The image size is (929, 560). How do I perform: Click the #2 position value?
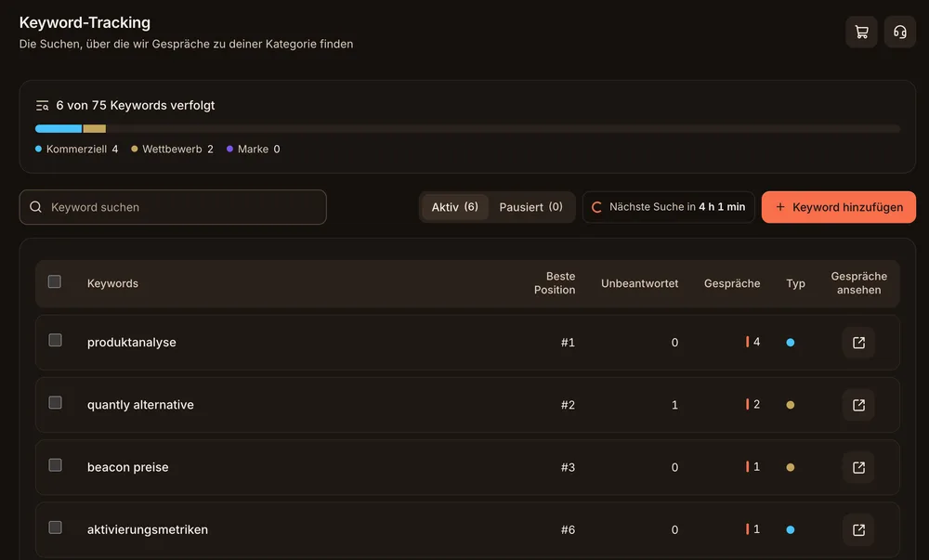568,405
